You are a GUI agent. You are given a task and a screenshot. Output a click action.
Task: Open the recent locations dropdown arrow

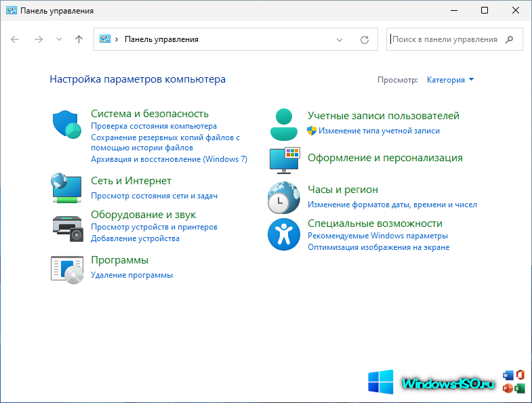pyautogui.click(x=59, y=39)
